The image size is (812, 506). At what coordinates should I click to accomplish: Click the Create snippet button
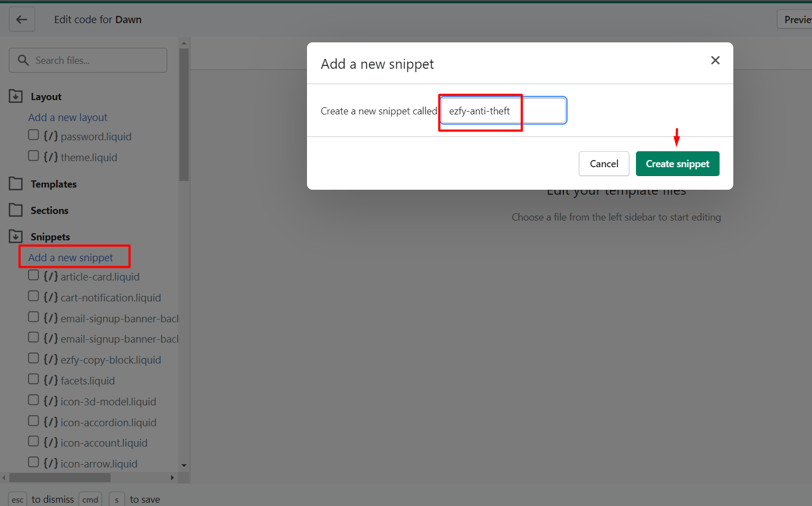click(x=678, y=164)
